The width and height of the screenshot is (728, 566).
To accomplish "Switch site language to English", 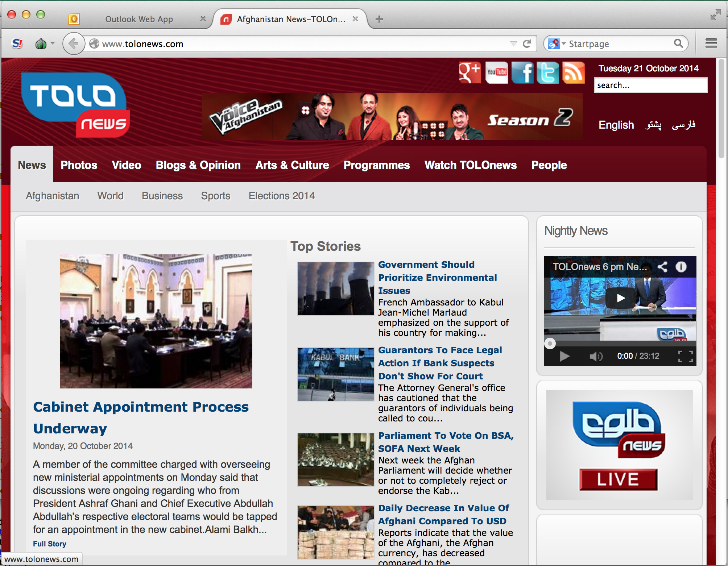I will pos(616,125).
